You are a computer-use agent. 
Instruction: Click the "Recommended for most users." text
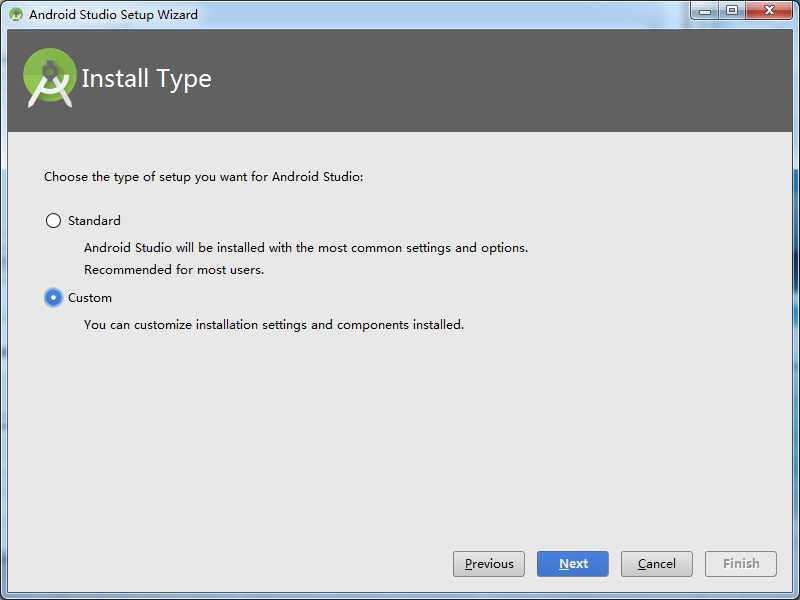pyautogui.click(x=174, y=269)
